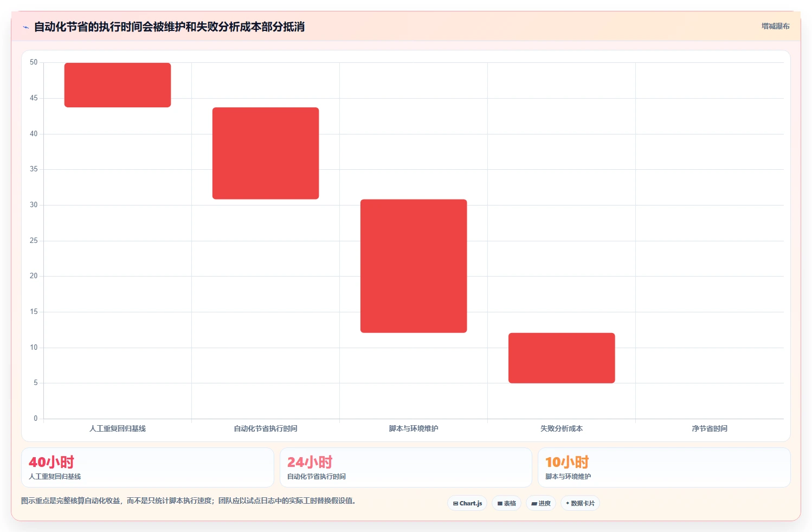Click the y-axis value 50
Viewport: 812px width, 532px height.
[34, 62]
